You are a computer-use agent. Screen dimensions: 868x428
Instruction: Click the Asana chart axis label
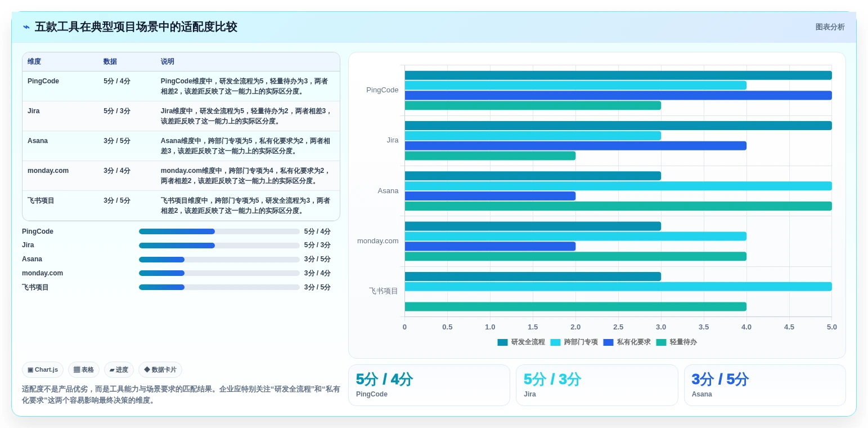click(x=388, y=191)
